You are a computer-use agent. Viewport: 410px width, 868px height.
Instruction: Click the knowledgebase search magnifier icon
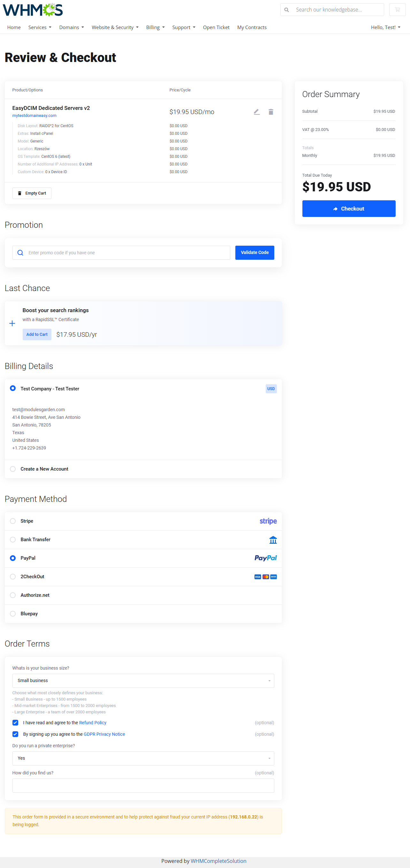287,10
